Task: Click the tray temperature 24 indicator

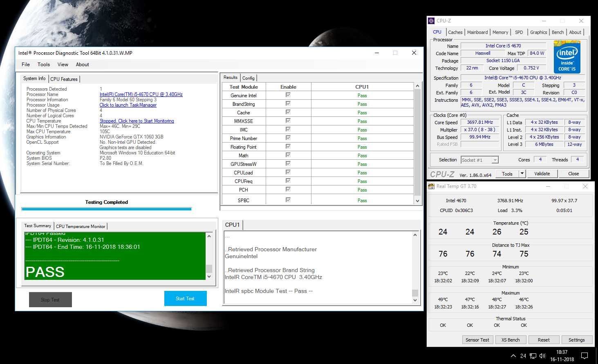Action: coord(523,356)
